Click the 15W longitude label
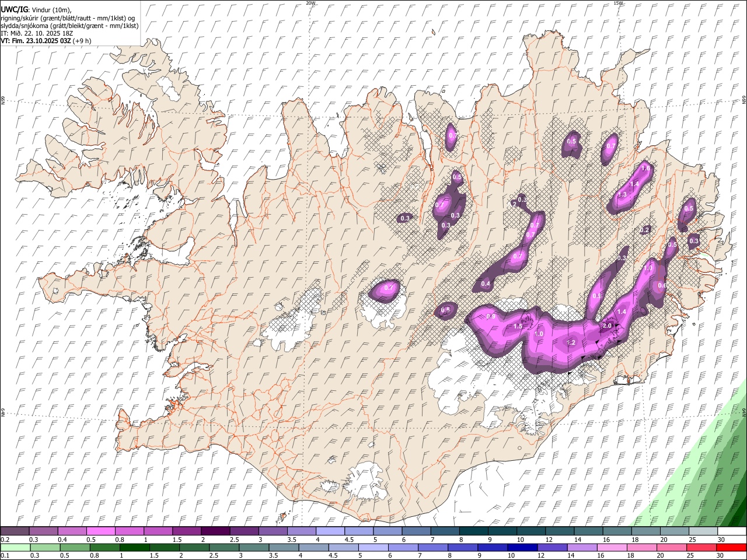This screenshot has width=747, height=560. [619, 3]
